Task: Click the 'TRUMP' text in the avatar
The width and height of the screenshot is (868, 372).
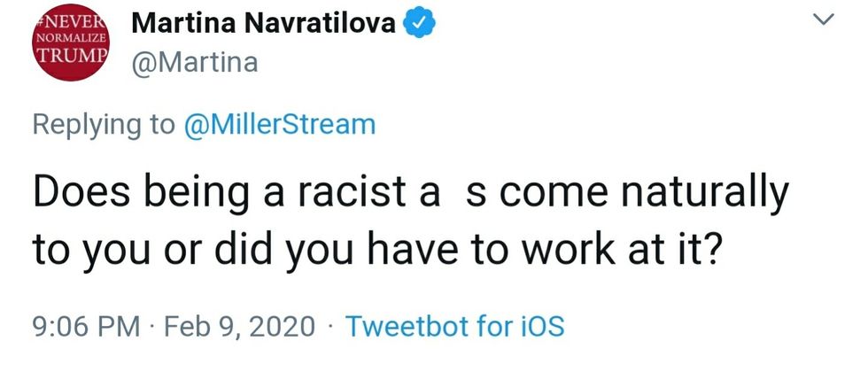Action: (72, 53)
